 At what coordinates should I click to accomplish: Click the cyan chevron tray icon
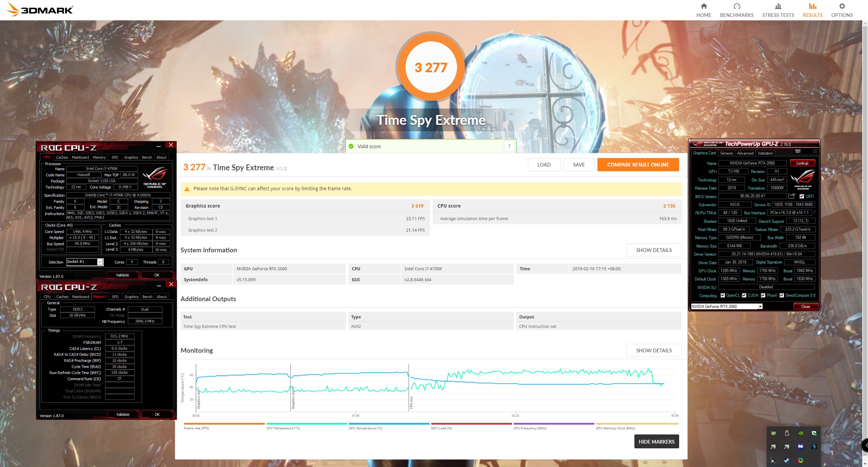point(814,447)
